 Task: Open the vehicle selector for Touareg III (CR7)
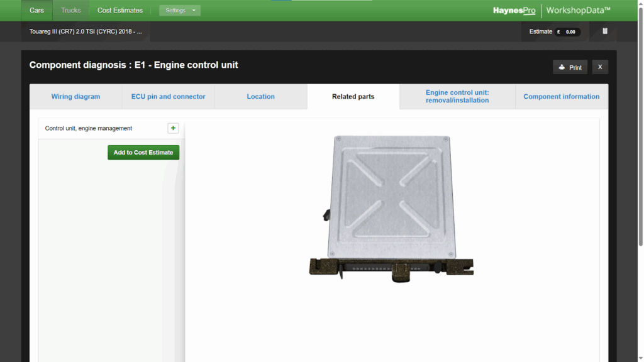[x=86, y=31]
